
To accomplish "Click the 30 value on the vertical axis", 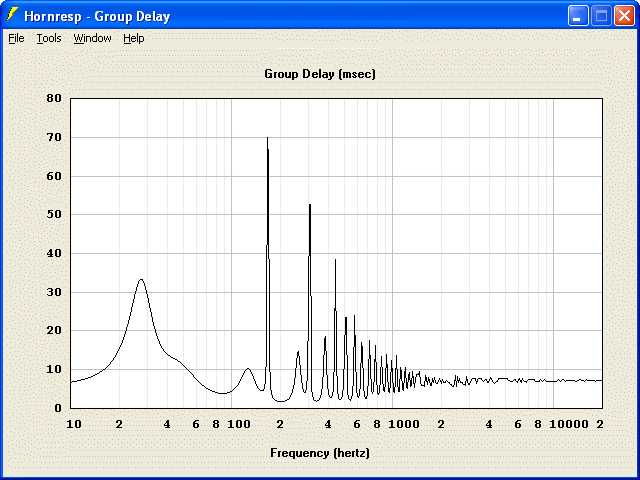I will pos(54,292).
